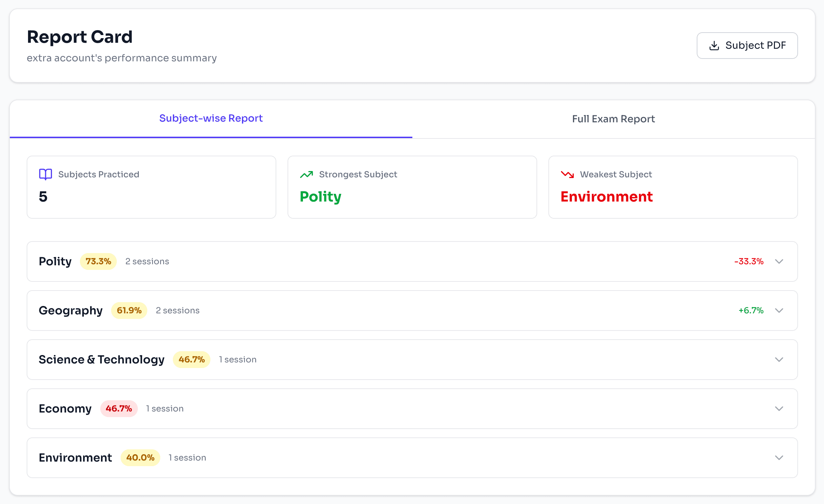The height and width of the screenshot is (504, 824).
Task: Select the Subject-wise Report tab
Action: [211, 118]
